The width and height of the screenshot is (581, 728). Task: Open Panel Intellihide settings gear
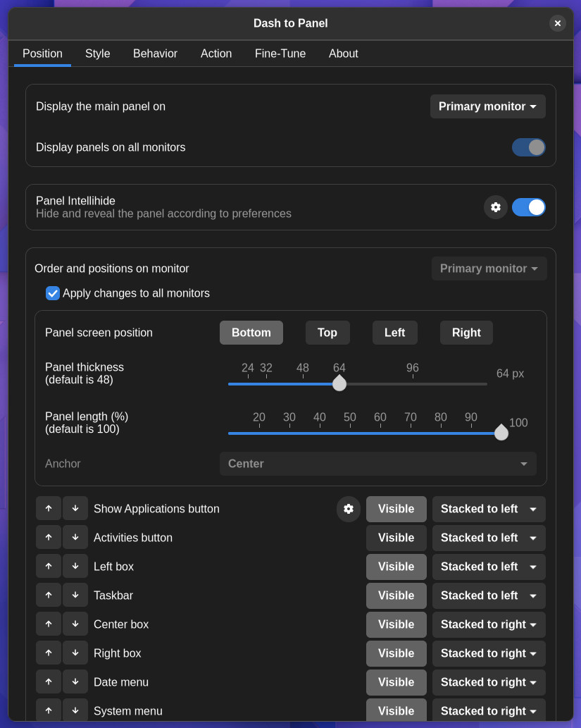[496, 207]
